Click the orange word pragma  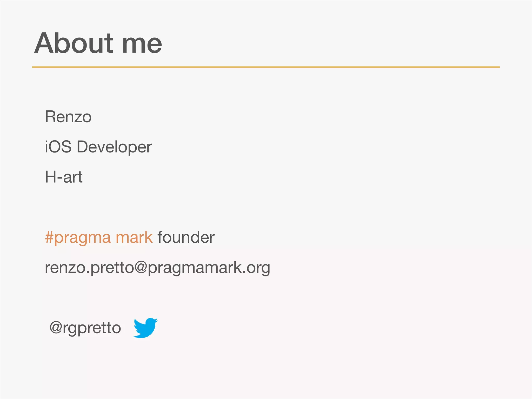click(x=83, y=238)
